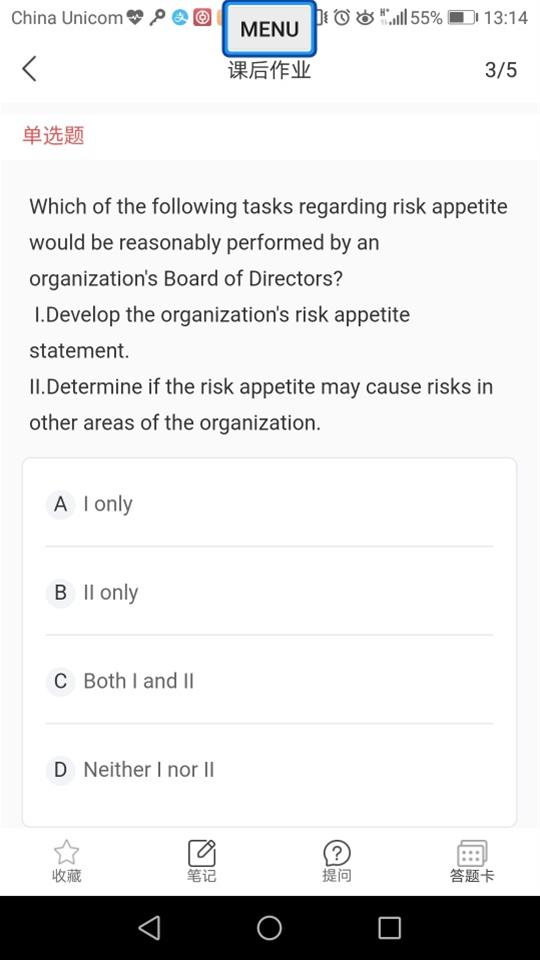The image size is (540, 960).
Task: Choose option C 'Both I and II'
Action: (269, 681)
